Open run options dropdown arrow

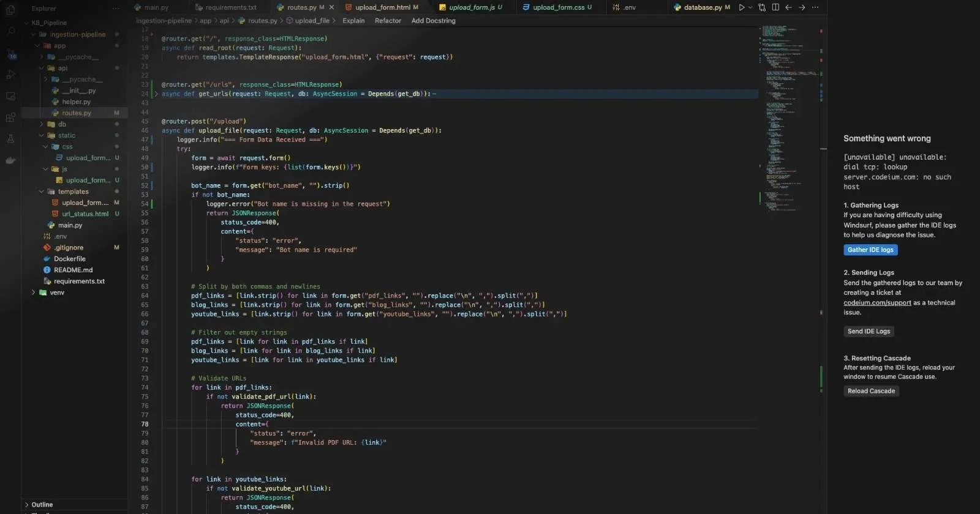pos(750,7)
